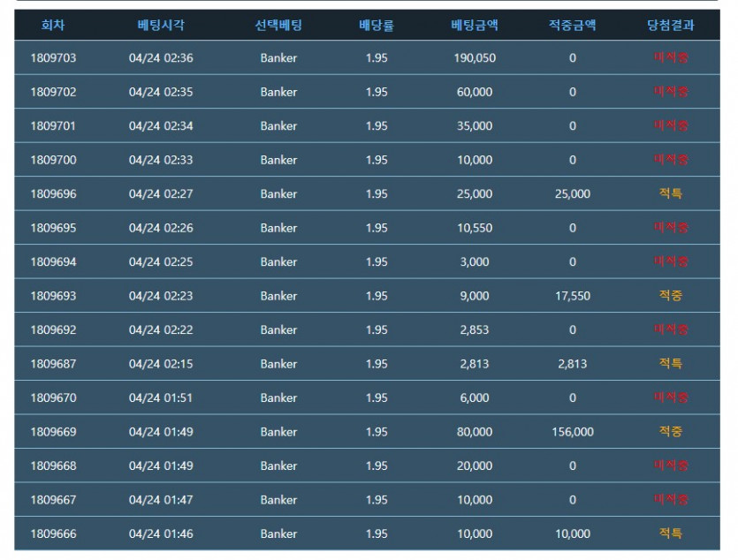Click bet amount 35,000
This screenshot has height=560, width=738.
pos(475,126)
